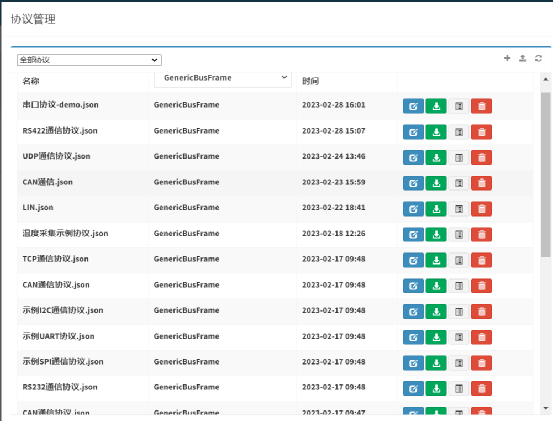Image resolution: width=553 pixels, height=421 pixels.
Task: Click the upload icon in top toolbar
Action: [523, 58]
